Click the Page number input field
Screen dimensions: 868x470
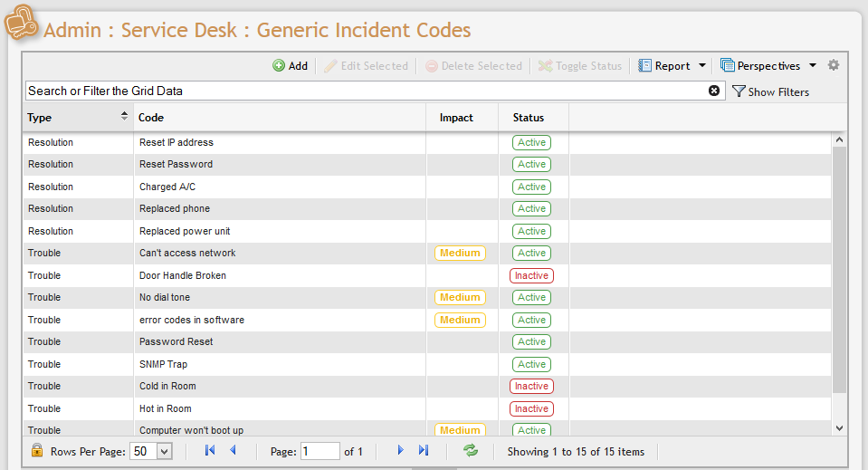320,451
